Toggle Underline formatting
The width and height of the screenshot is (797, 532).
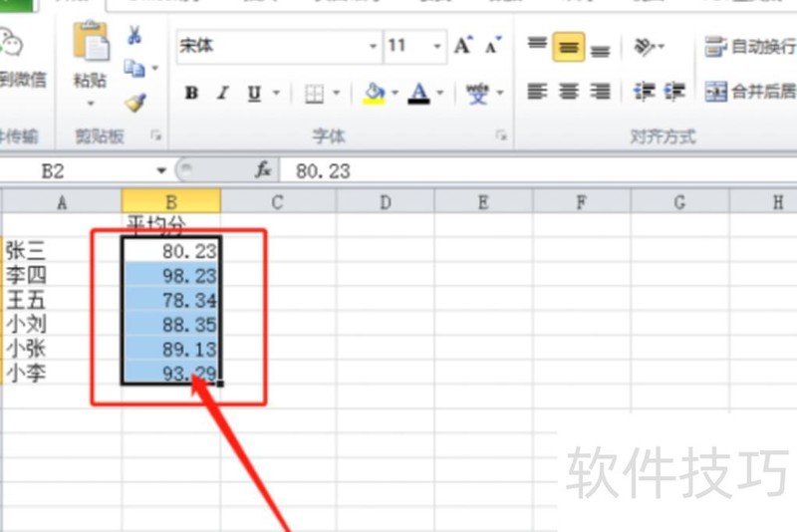[x=254, y=94]
